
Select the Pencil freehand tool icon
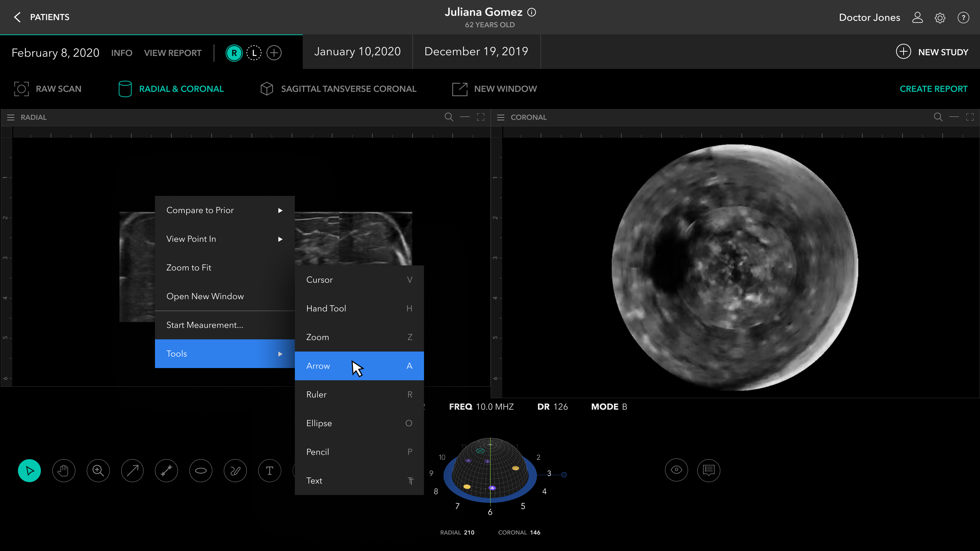(235, 471)
